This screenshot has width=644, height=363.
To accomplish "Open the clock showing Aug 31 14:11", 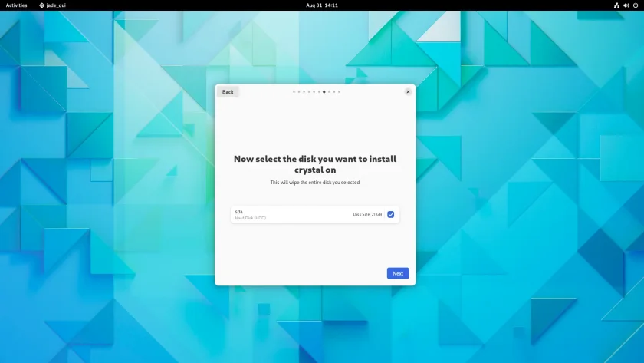I will coord(322,5).
